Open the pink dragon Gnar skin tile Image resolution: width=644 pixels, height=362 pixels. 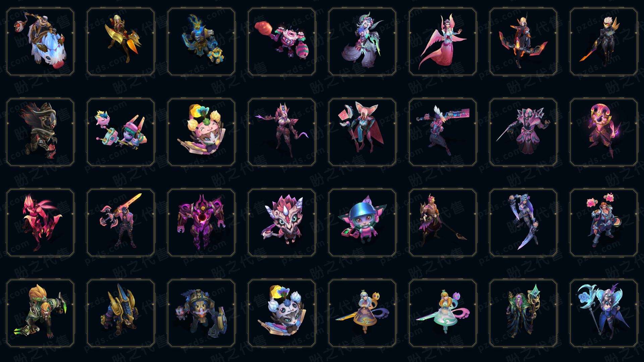282,223
